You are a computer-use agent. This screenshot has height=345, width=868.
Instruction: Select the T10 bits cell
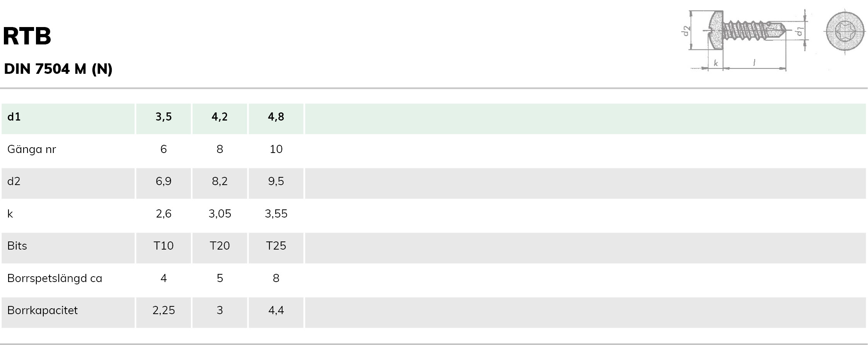point(164,246)
